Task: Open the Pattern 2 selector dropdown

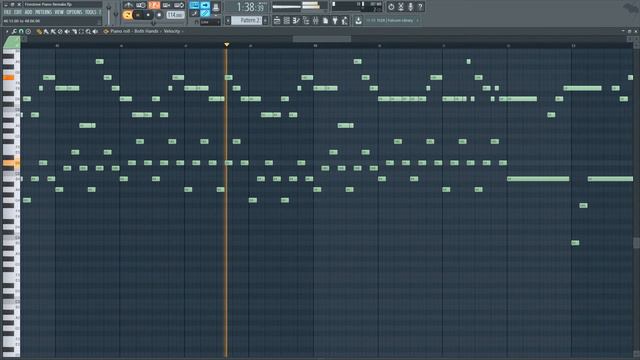Action: coord(247,20)
